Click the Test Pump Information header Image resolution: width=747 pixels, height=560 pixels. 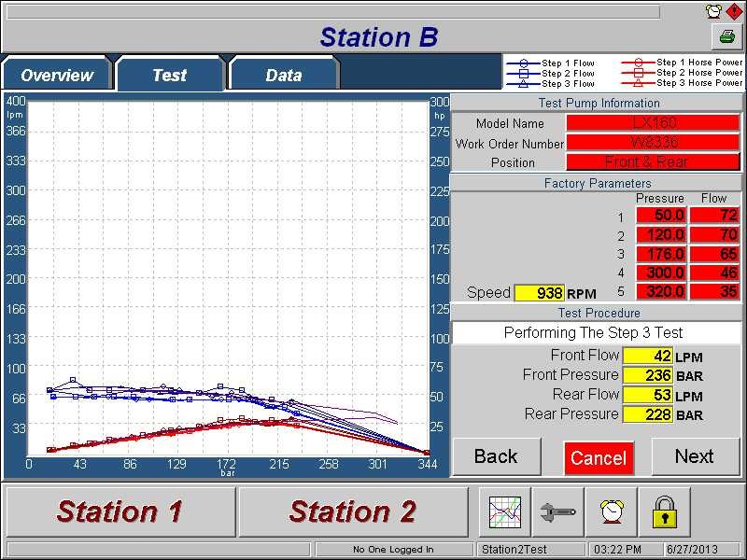599,103
